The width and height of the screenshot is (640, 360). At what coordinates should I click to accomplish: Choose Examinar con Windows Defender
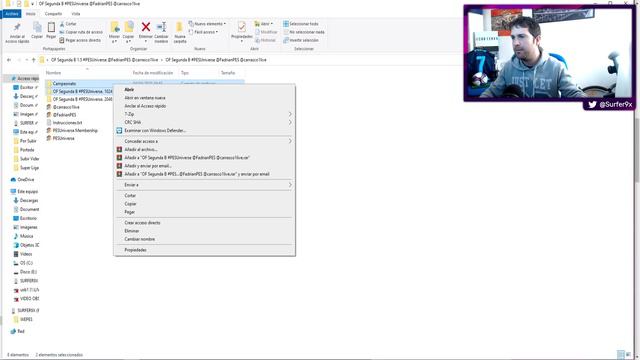click(204, 131)
